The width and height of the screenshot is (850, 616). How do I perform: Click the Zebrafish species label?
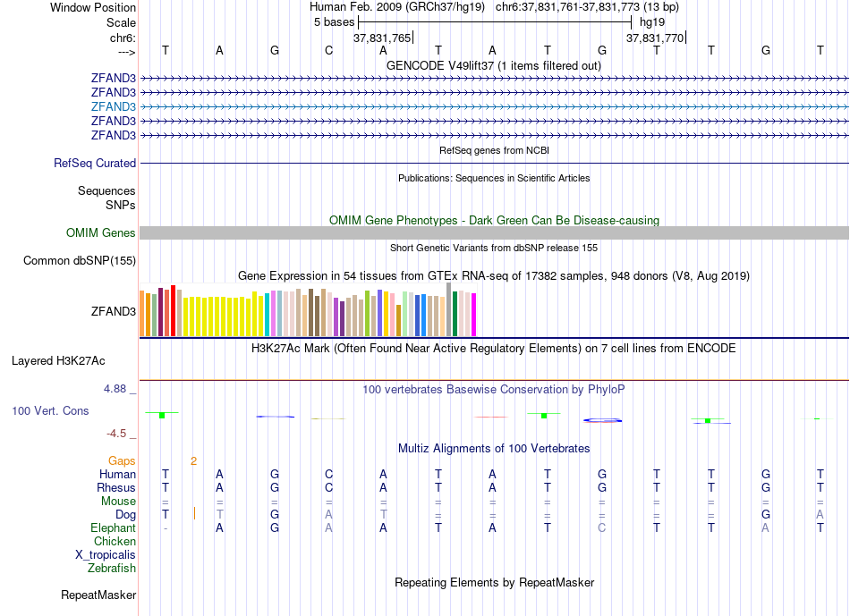pyautogui.click(x=112, y=569)
